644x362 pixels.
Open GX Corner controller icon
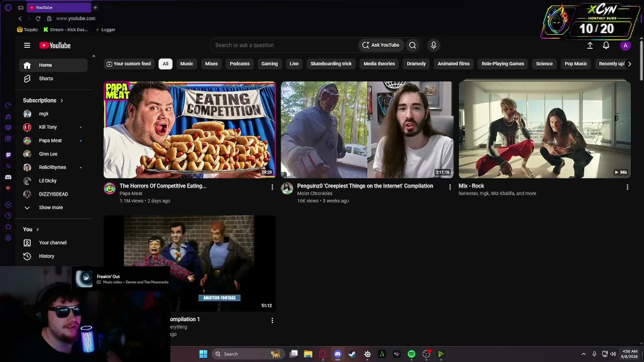coord(21,8)
